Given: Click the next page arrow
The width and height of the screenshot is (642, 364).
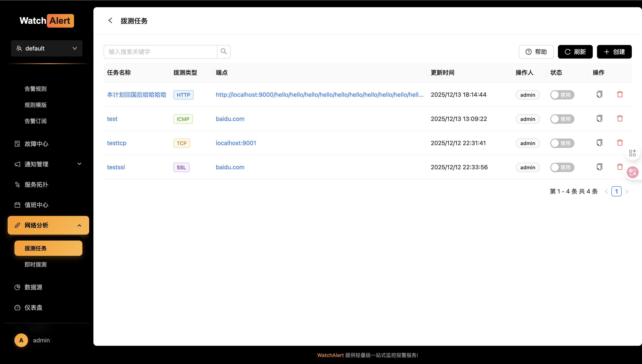Looking at the screenshot, I should [x=627, y=192].
